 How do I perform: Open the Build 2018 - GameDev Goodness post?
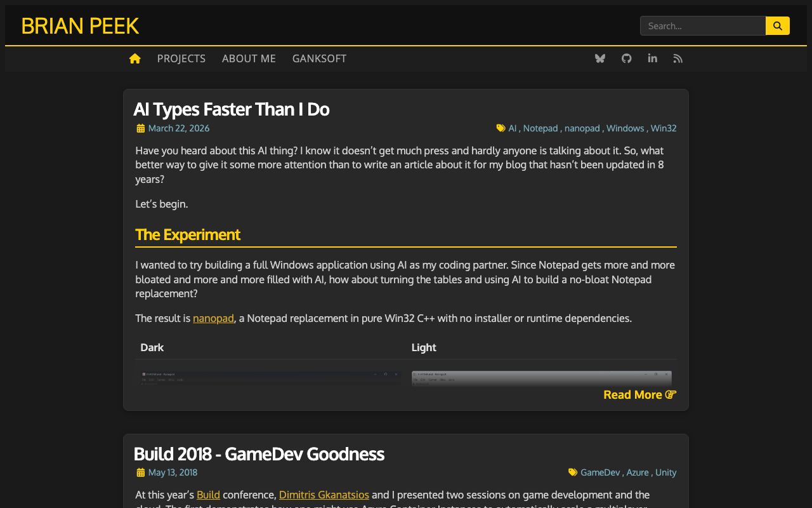click(259, 453)
